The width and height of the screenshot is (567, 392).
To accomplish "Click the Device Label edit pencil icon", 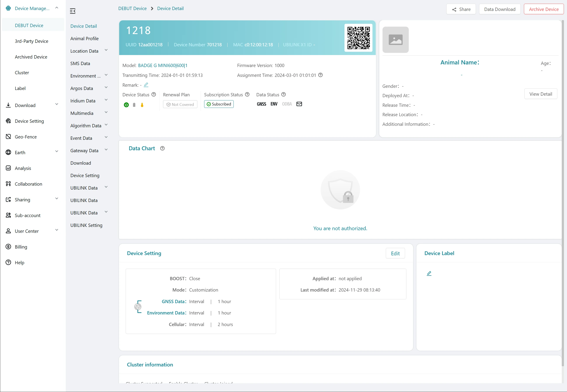I will pos(429,273).
